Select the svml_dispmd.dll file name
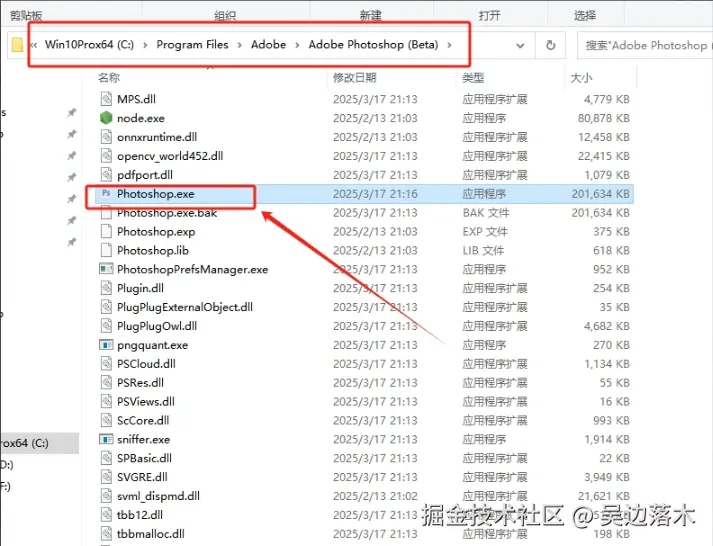 click(x=158, y=496)
